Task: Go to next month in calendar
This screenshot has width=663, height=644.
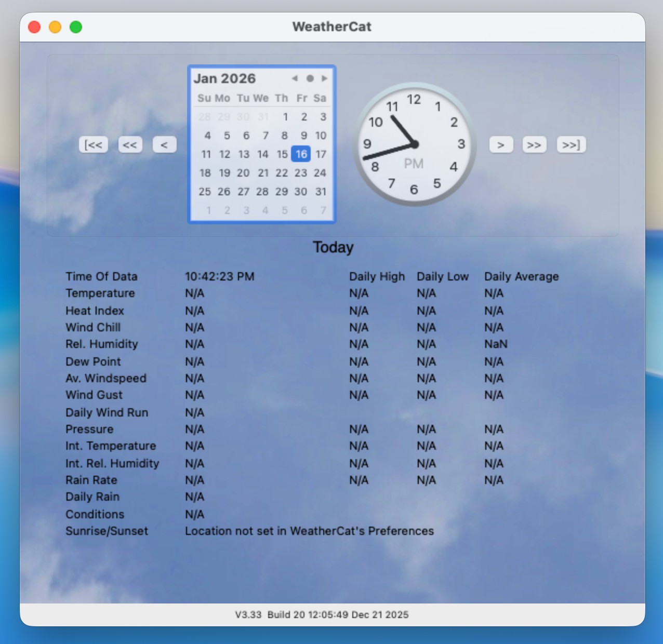Action: [325, 78]
